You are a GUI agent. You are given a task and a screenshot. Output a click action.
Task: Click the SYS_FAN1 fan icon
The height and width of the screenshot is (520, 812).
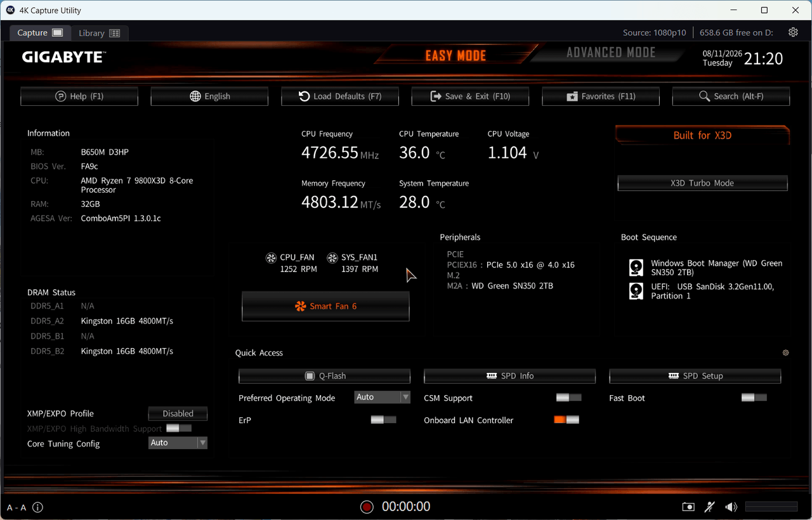(x=332, y=257)
